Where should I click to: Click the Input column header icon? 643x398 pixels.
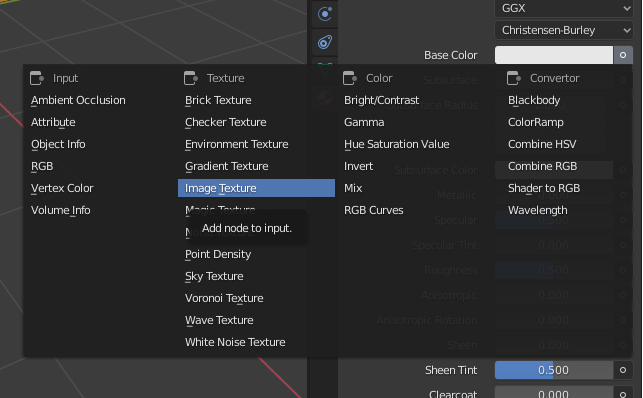pyautogui.click(x=37, y=78)
